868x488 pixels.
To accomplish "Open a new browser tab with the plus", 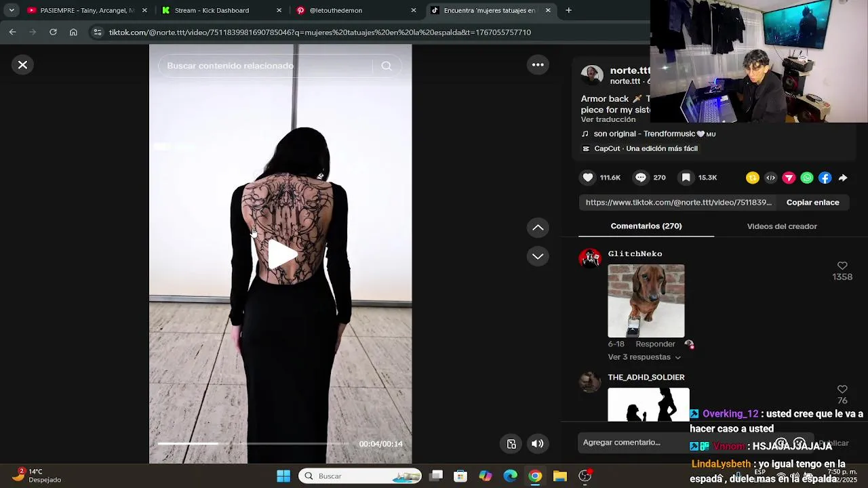I will (x=568, y=10).
